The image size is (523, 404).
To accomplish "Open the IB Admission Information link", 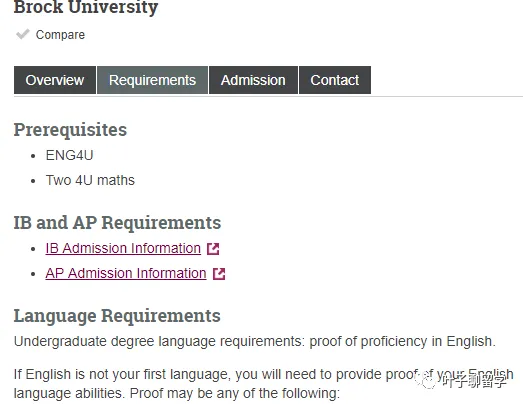I will (x=123, y=248).
